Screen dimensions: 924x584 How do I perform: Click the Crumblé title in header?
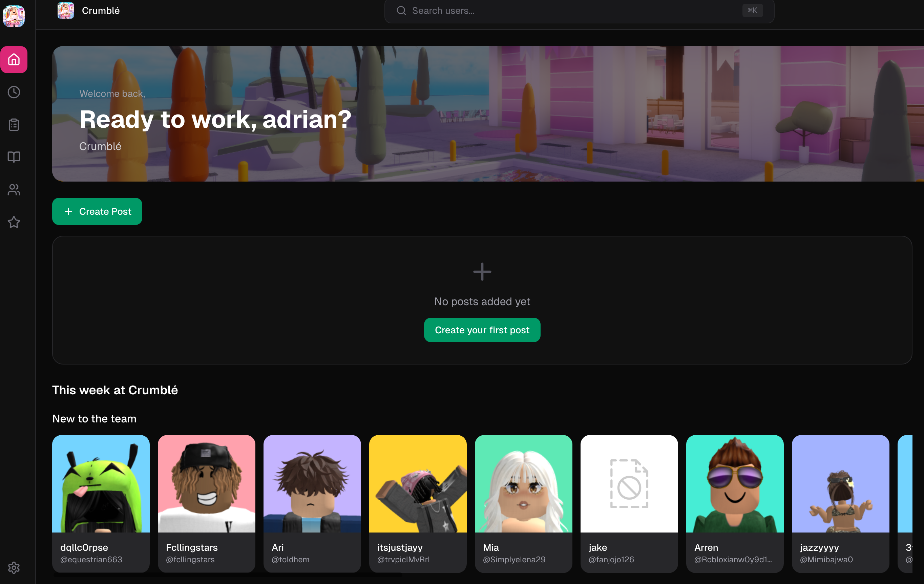[x=101, y=11]
